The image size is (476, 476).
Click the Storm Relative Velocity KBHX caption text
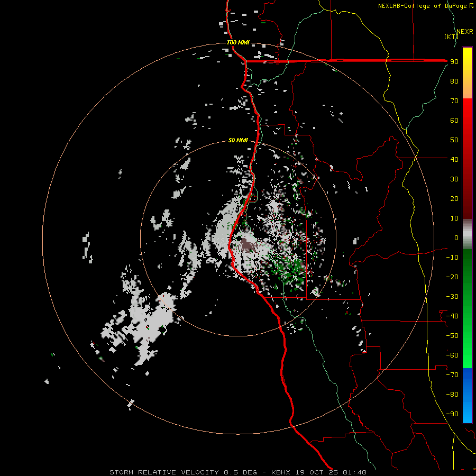coord(237,472)
